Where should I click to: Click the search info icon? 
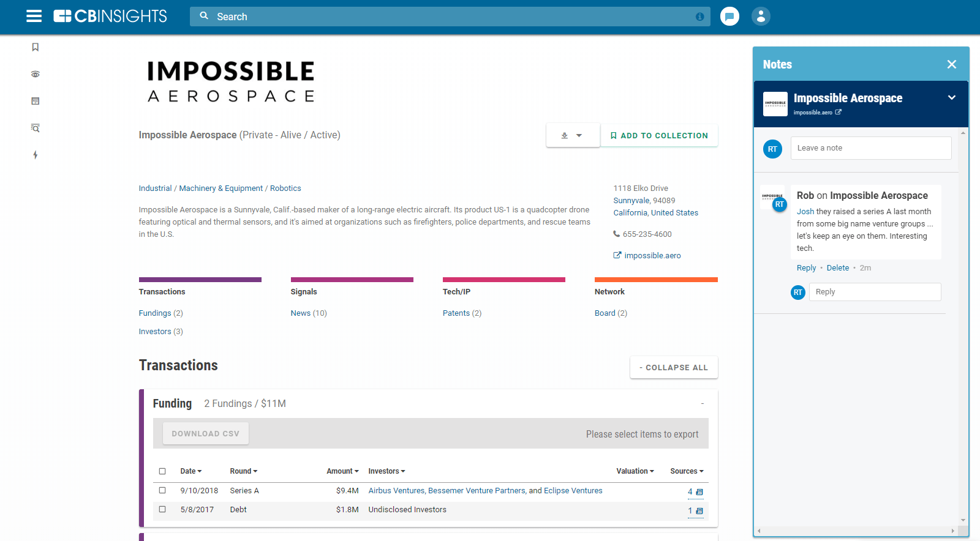tap(699, 17)
